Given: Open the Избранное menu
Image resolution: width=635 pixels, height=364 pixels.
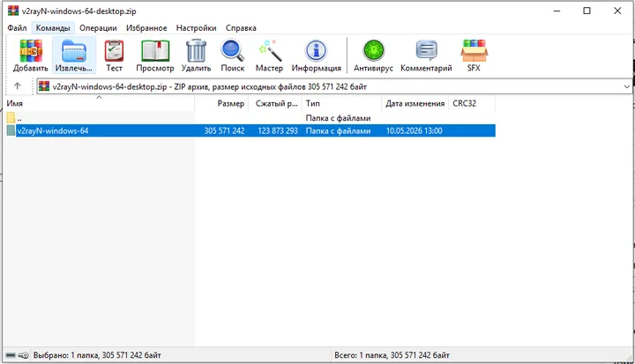Looking at the screenshot, I should click(146, 28).
